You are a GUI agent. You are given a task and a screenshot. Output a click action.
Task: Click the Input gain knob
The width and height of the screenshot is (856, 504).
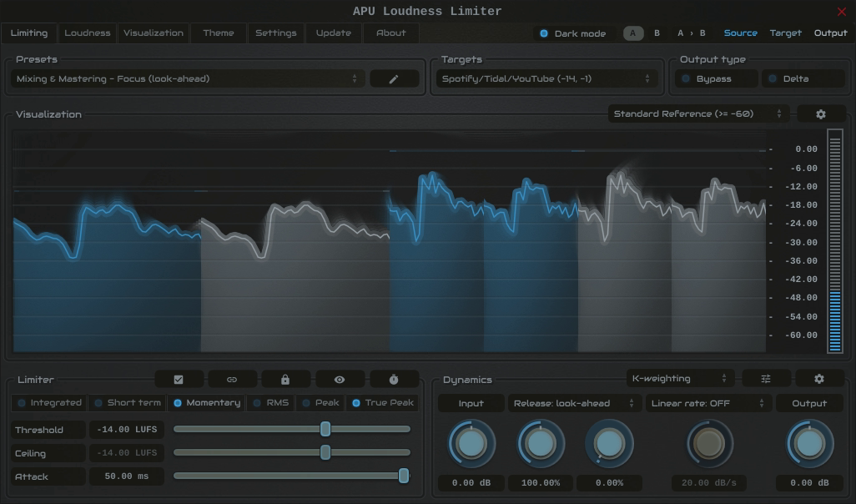471,444
